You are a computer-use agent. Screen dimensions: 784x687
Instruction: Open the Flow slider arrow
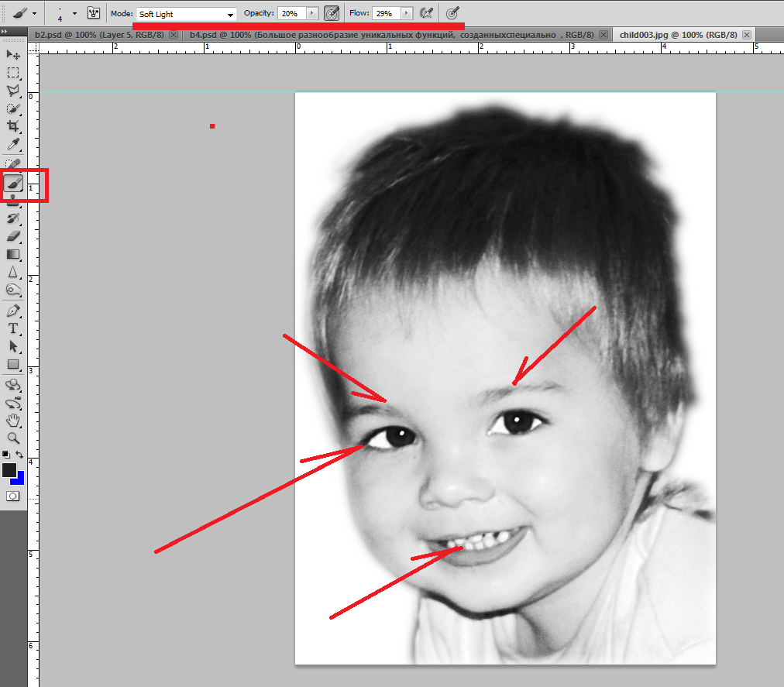pyautogui.click(x=407, y=13)
